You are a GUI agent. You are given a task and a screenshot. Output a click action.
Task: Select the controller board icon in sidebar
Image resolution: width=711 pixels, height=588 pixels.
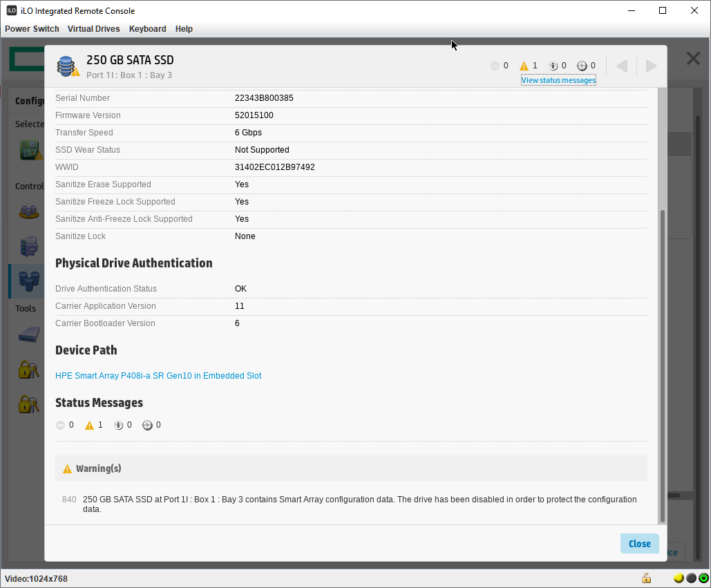(30, 150)
